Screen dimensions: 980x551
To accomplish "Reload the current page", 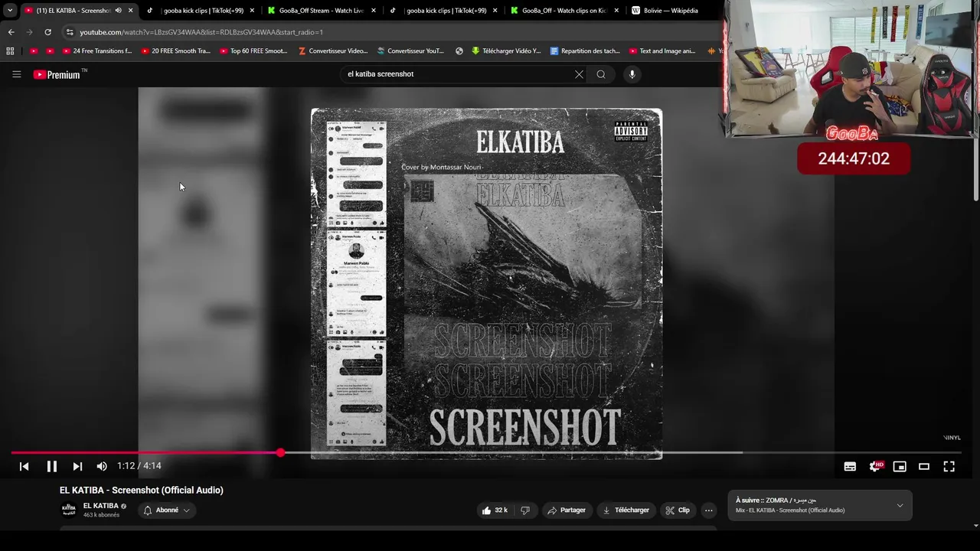I will [x=47, y=32].
